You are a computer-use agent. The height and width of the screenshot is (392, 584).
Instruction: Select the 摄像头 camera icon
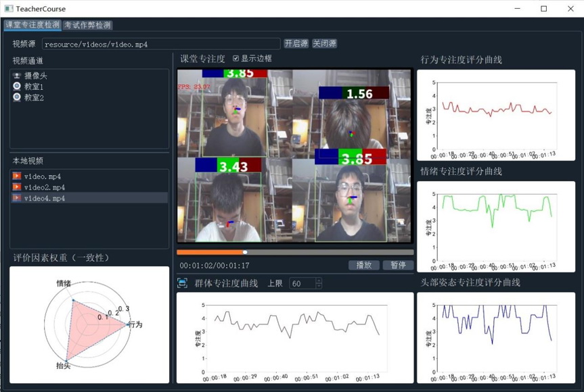pyautogui.click(x=17, y=76)
